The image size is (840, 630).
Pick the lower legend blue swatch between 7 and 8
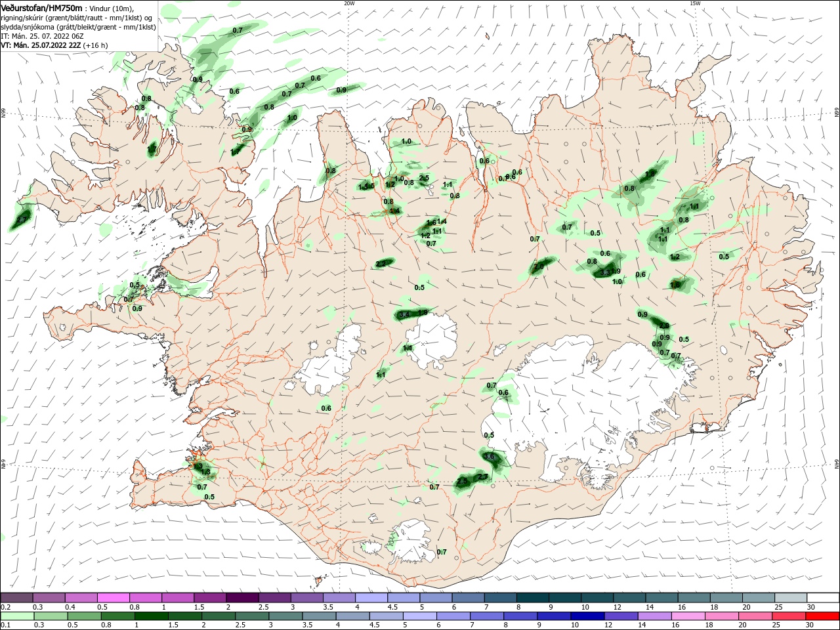[487, 616]
